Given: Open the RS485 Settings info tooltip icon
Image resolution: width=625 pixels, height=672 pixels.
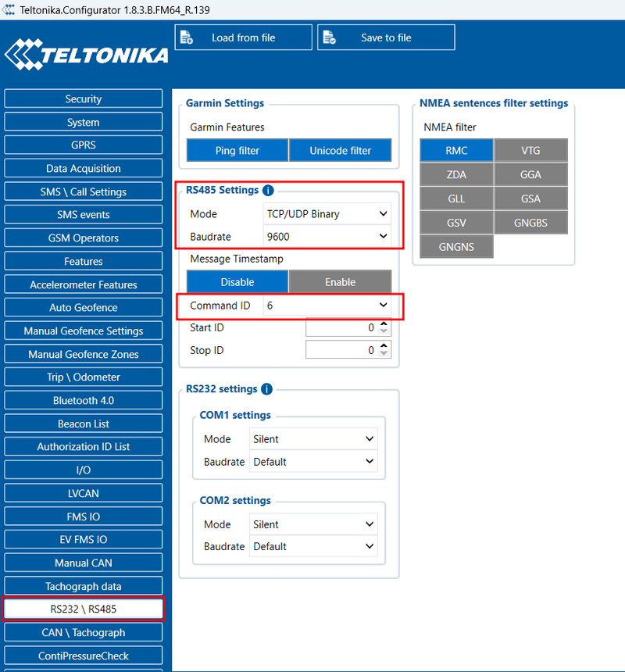Looking at the screenshot, I should click(x=267, y=190).
